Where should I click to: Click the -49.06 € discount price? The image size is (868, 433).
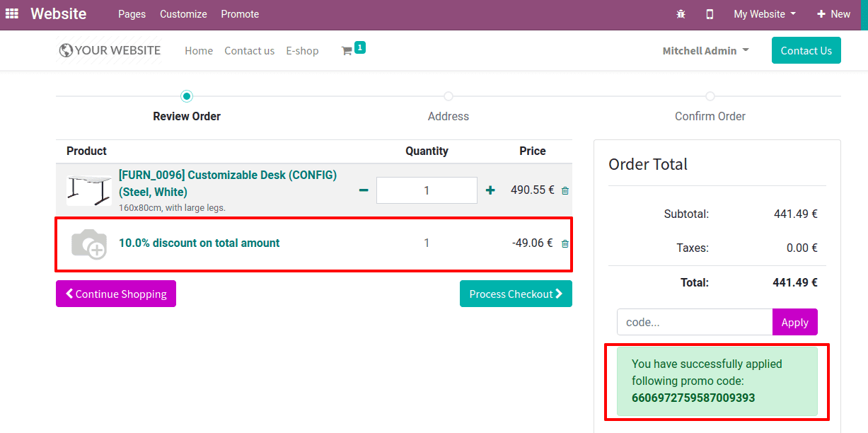[533, 243]
